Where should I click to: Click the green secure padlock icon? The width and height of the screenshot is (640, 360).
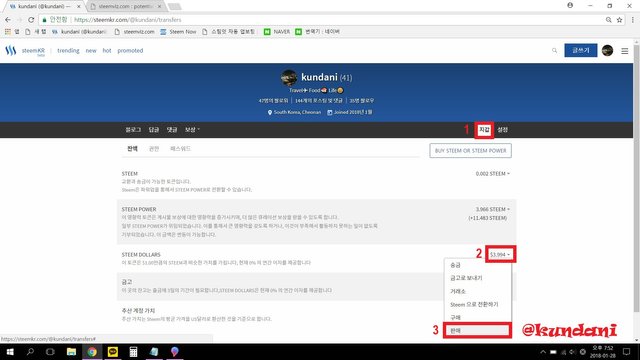[44, 20]
